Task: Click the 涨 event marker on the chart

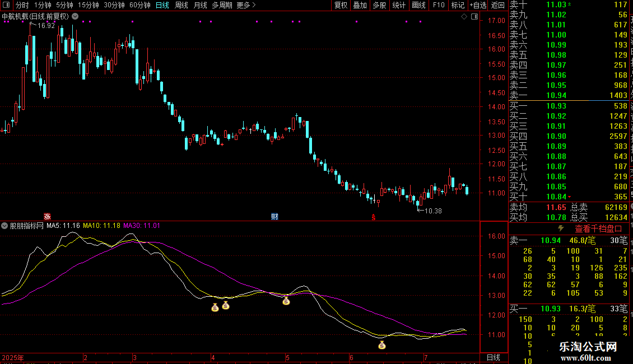Action: pyautogui.click(x=47, y=217)
